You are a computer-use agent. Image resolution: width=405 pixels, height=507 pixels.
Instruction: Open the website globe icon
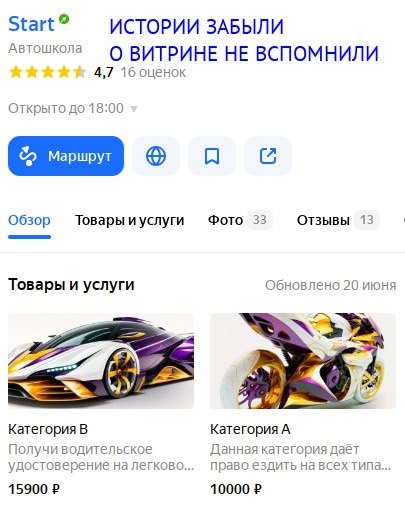coord(156,156)
